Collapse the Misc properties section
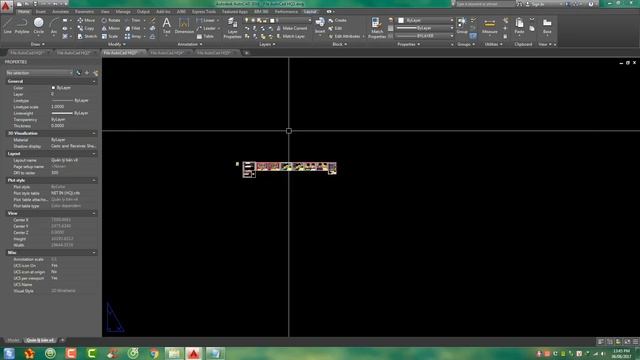 click(x=94, y=253)
